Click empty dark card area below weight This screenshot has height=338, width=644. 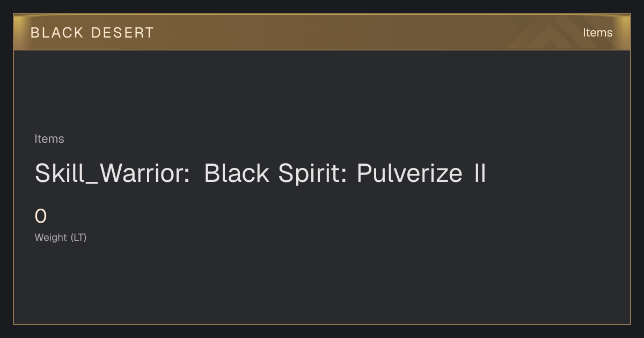[x=322, y=284]
